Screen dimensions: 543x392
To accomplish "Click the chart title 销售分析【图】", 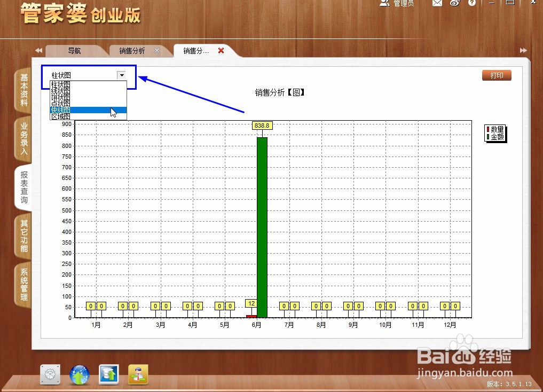I will click(x=279, y=92).
